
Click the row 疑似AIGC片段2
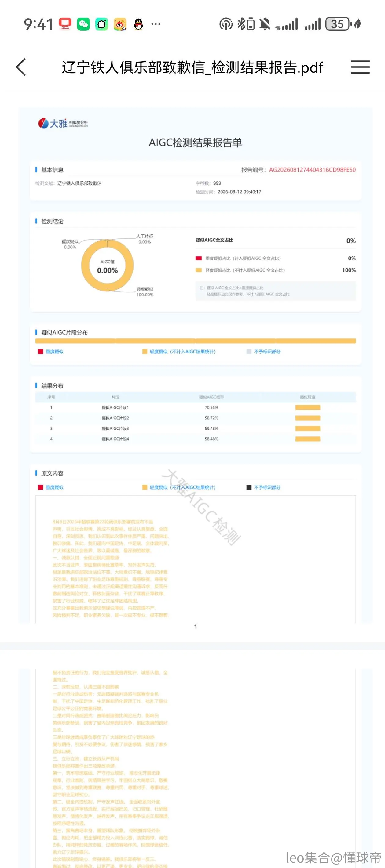pos(195,418)
